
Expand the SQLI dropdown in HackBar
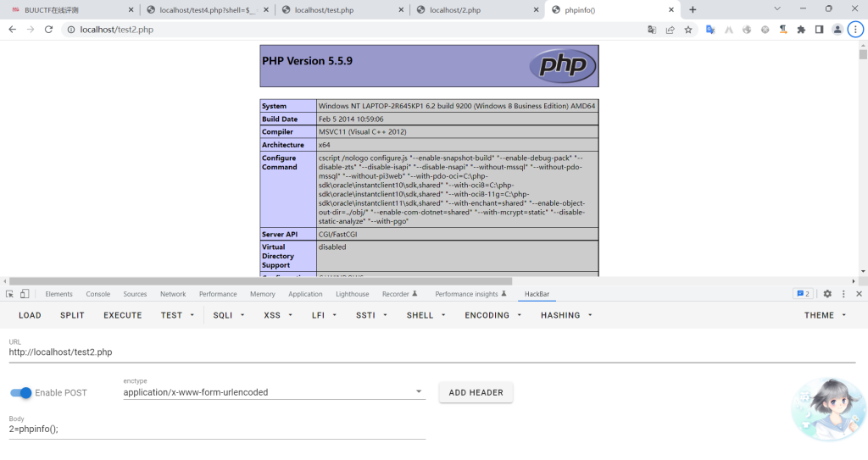229,315
